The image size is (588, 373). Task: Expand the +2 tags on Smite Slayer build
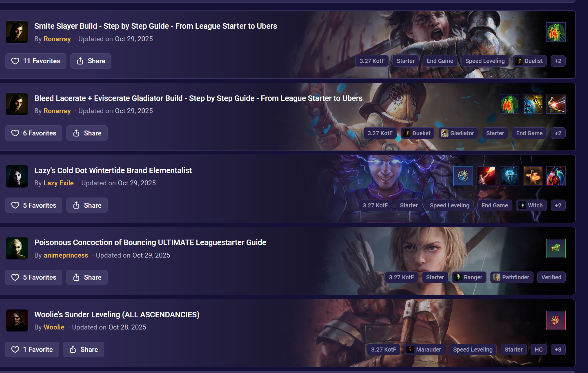[x=558, y=61]
